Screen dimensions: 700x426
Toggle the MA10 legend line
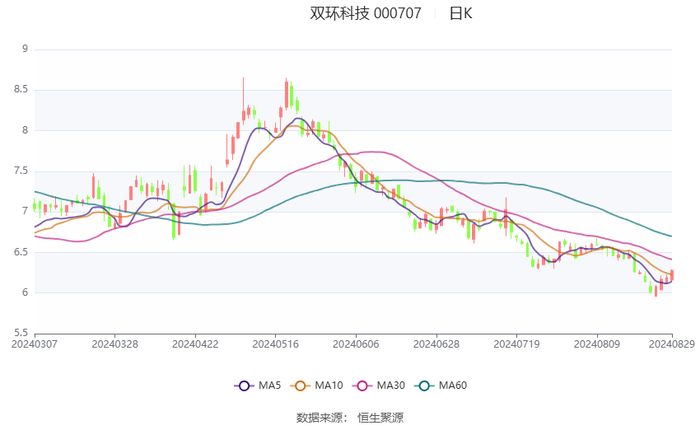pyautogui.click(x=317, y=385)
